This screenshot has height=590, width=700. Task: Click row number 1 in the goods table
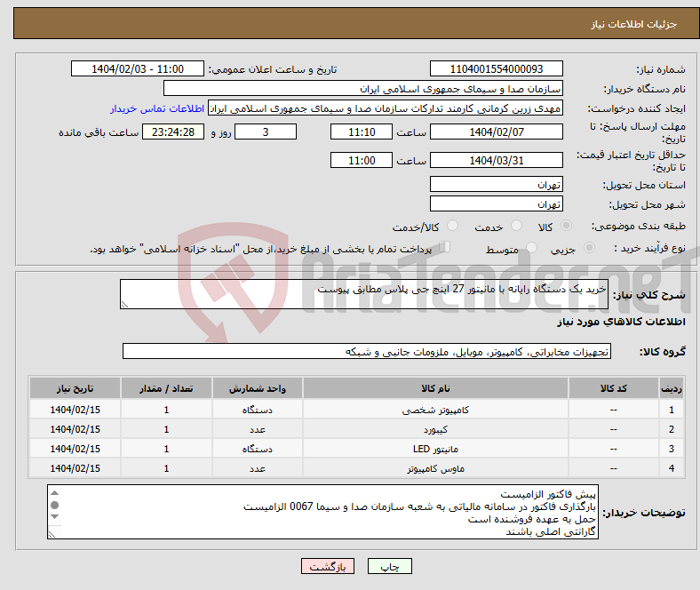click(x=671, y=410)
